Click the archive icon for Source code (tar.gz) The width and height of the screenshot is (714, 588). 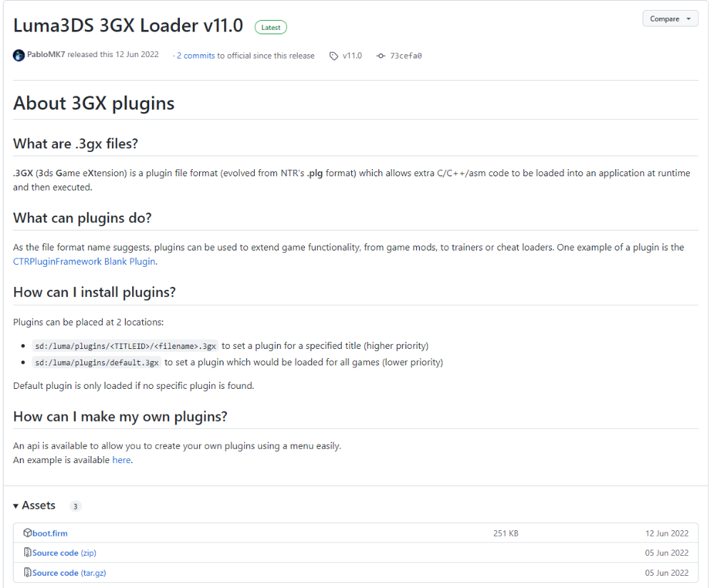click(27, 572)
